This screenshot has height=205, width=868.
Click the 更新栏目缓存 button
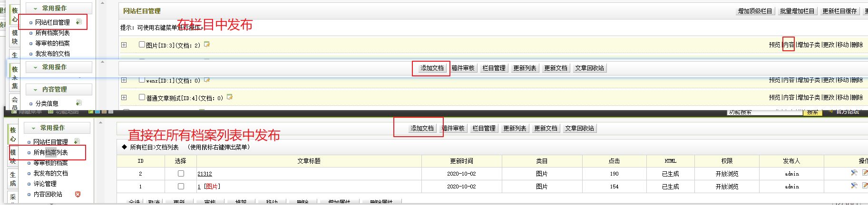point(839,11)
